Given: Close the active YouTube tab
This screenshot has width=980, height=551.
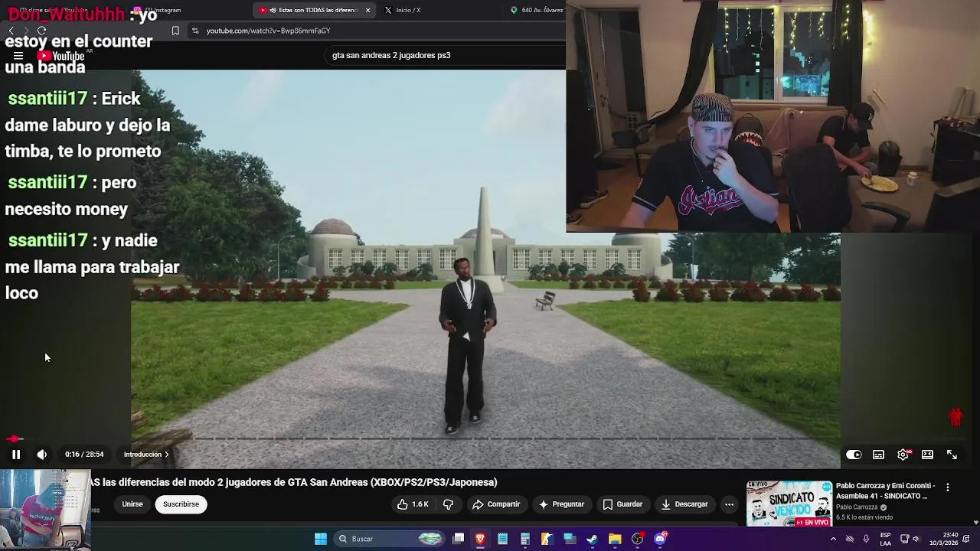Looking at the screenshot, I should pyautogui.click(x=368, y=10).
